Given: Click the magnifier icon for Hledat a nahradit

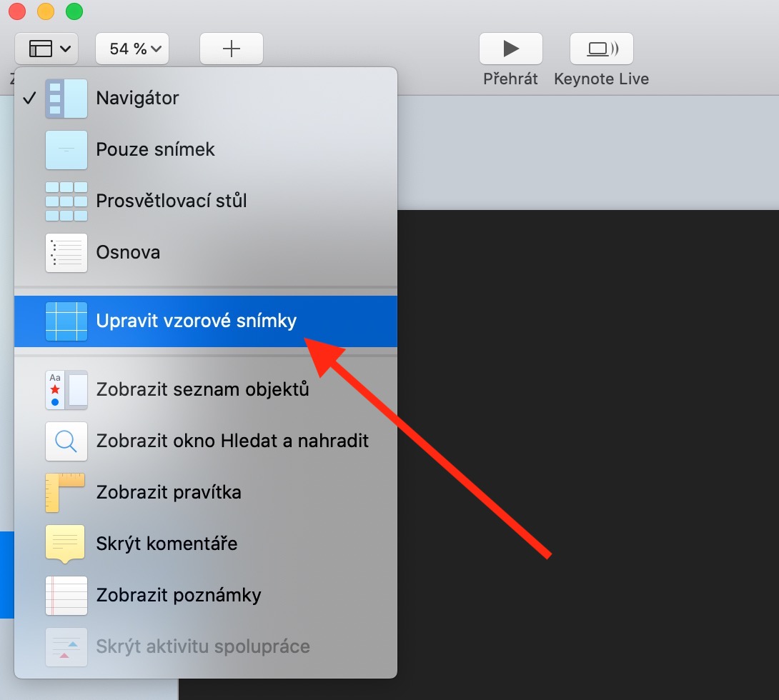Looking at the screenshot, I should click(x=66, y=441).
